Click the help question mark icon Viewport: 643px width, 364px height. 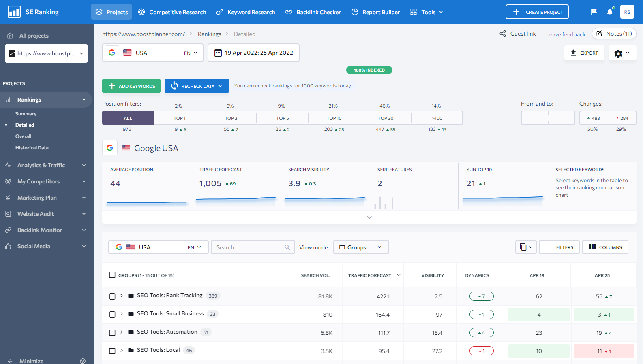click(x=83, y=361)
